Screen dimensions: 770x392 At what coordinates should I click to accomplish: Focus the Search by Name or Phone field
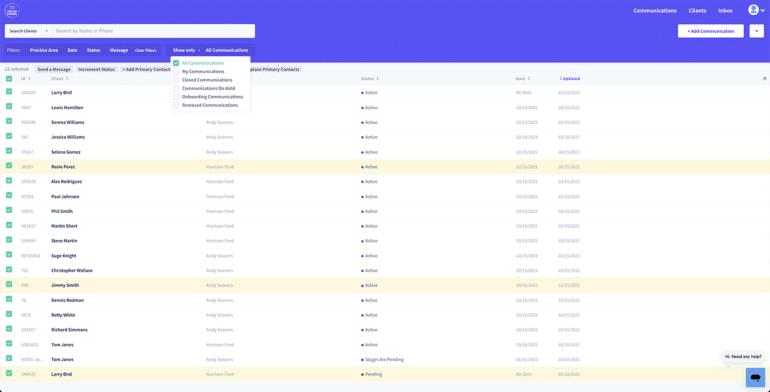tap(154, 31)
